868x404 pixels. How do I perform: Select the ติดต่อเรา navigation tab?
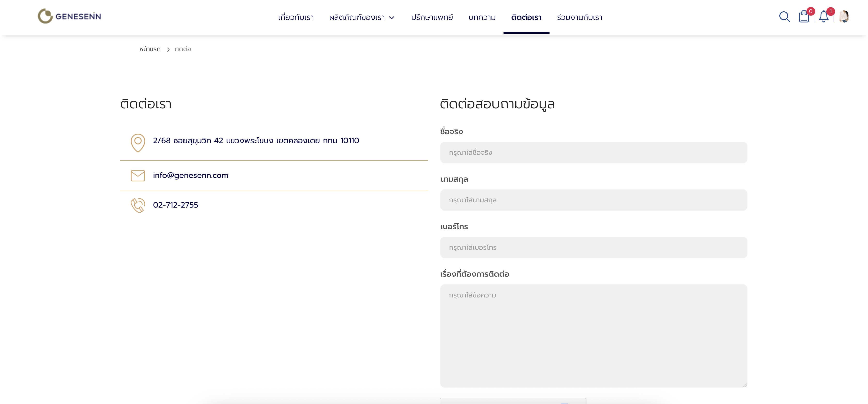[526, 17]
